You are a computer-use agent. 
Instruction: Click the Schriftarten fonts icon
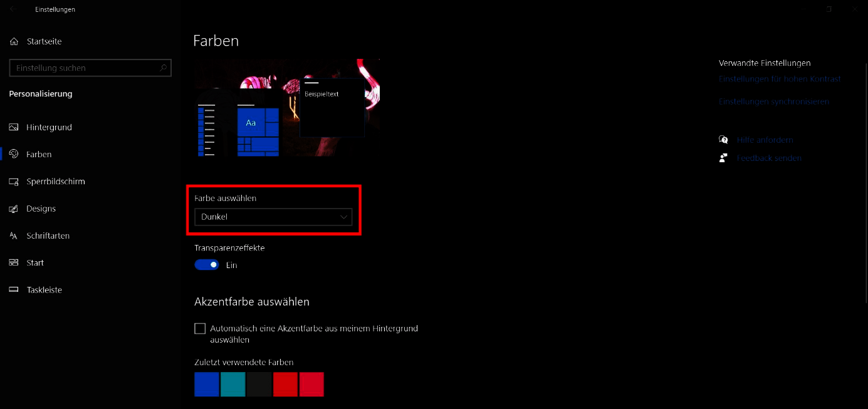pyautogui.click(x=14, y=236)
